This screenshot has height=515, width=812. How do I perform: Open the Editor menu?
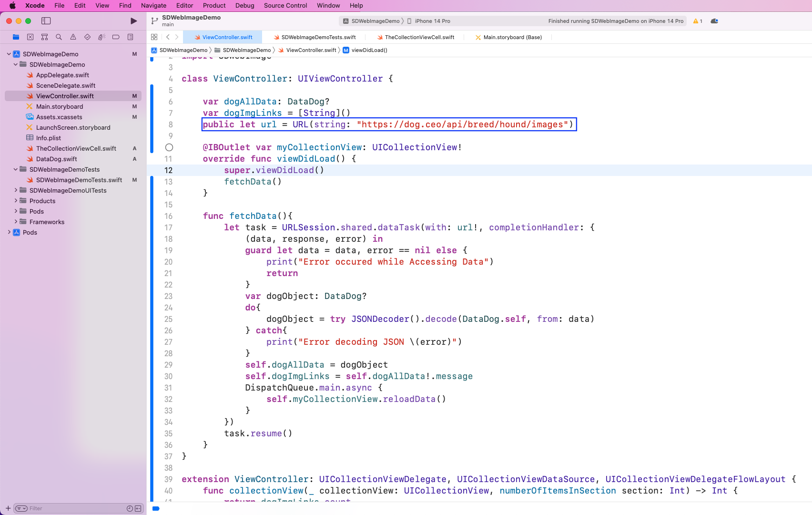tap(184, 5)
